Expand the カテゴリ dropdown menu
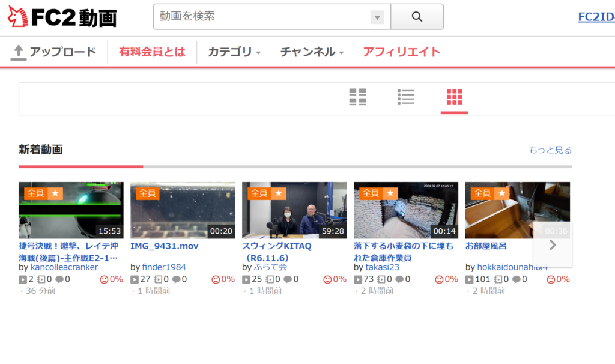 pyautogui.click(x=234, y=52)
